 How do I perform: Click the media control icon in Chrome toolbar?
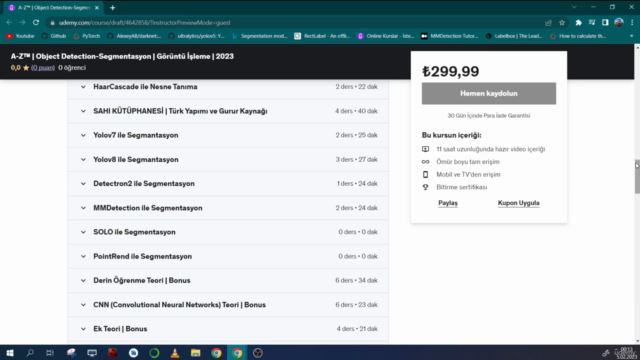click(592, 23)
